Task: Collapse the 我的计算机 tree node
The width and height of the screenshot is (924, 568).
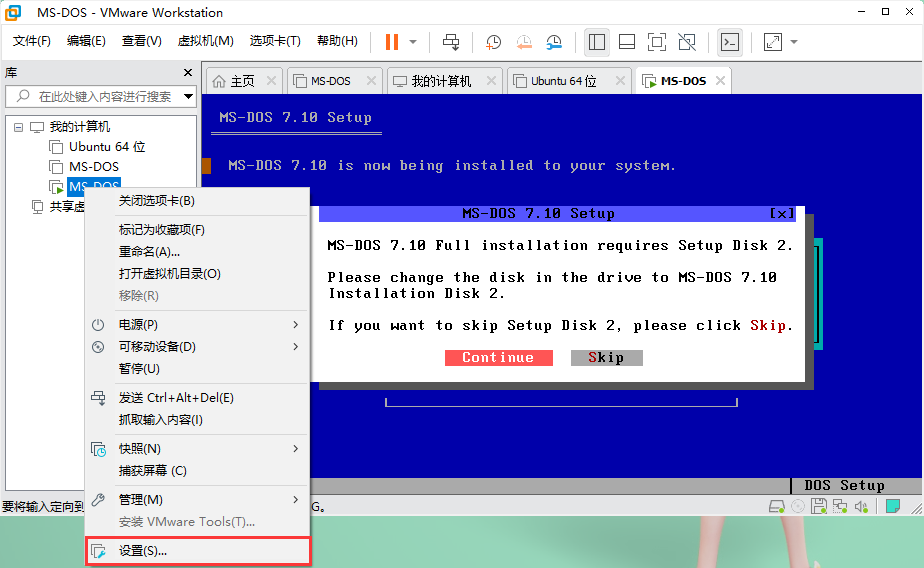Action: coord(18,127)
